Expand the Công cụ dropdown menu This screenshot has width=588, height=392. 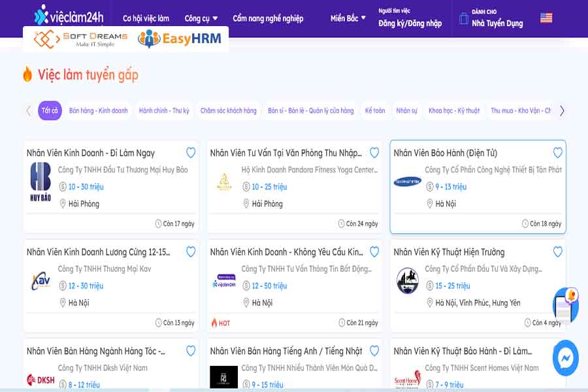pyautogui.click(x=201, y=18)
